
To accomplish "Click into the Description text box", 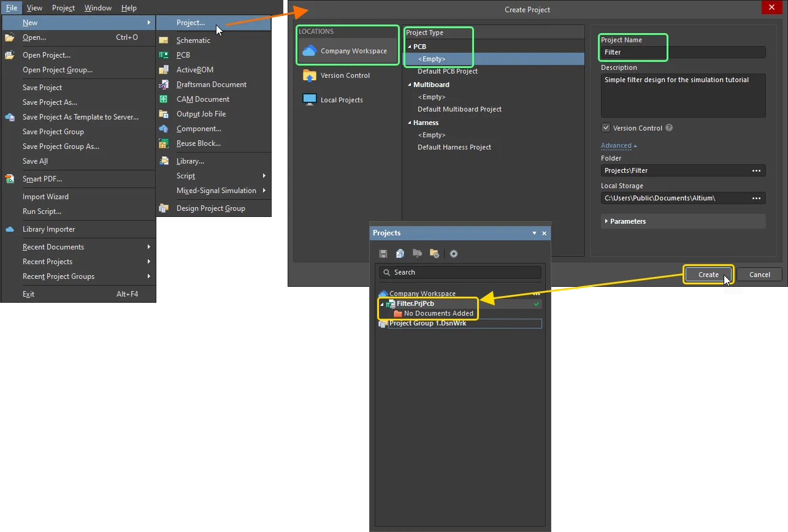I will pos(683,95).
